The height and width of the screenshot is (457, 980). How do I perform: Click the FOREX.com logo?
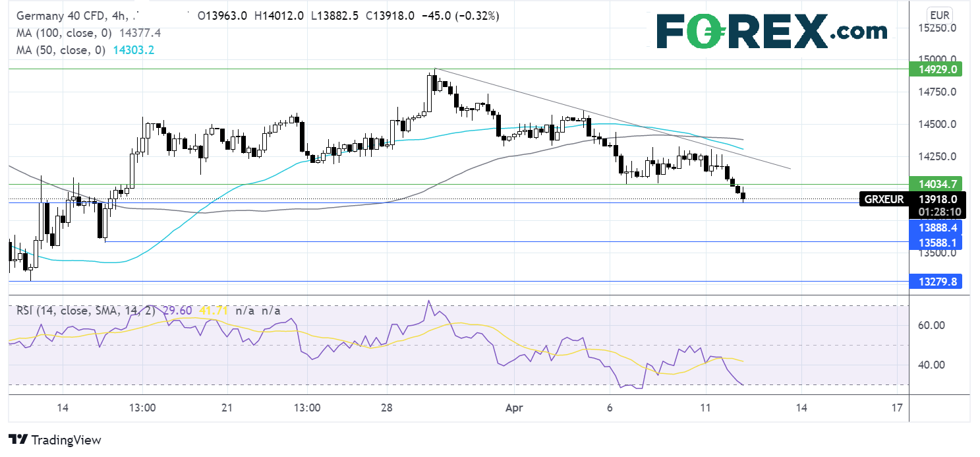(x=772, y=31)
